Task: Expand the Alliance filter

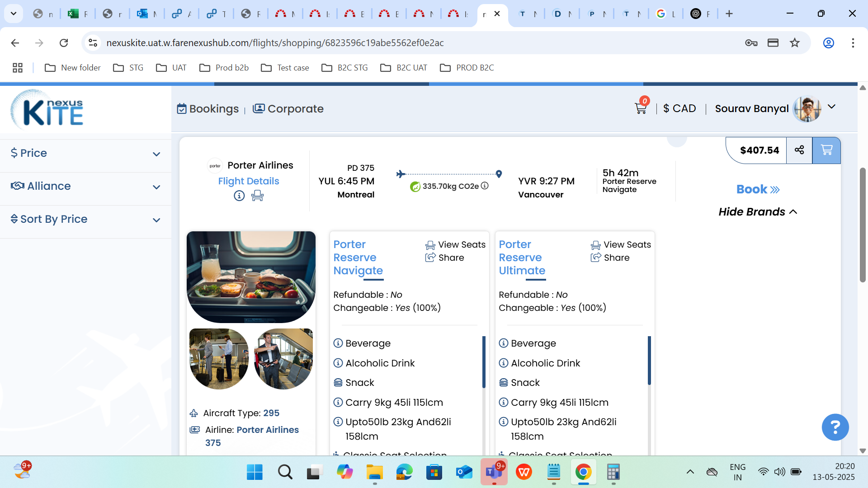Action: pyautogui.click(x=85, y=186)
